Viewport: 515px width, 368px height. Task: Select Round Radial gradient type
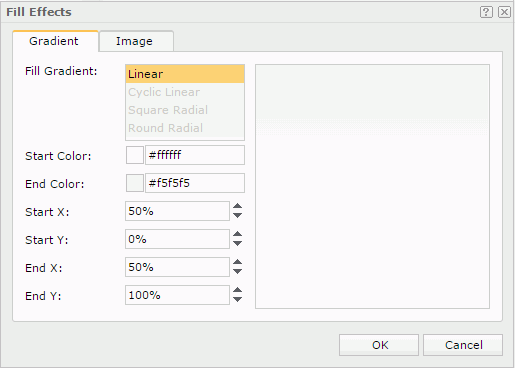pyautogui.click(x=185, y=128)
